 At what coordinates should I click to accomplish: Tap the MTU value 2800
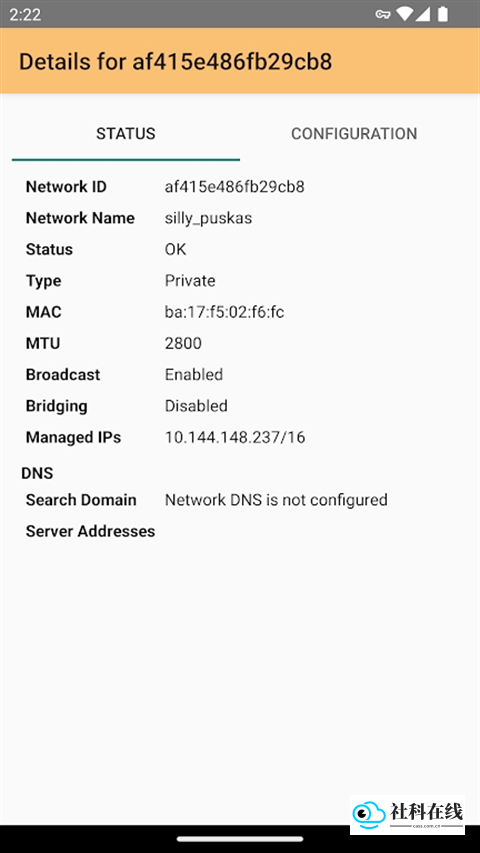(x=183, y=343)
